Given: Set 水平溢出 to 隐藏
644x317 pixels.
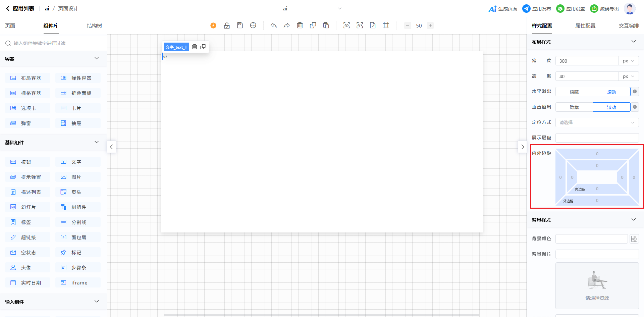Looking at the screenshot, I should [x=574, y=92].
